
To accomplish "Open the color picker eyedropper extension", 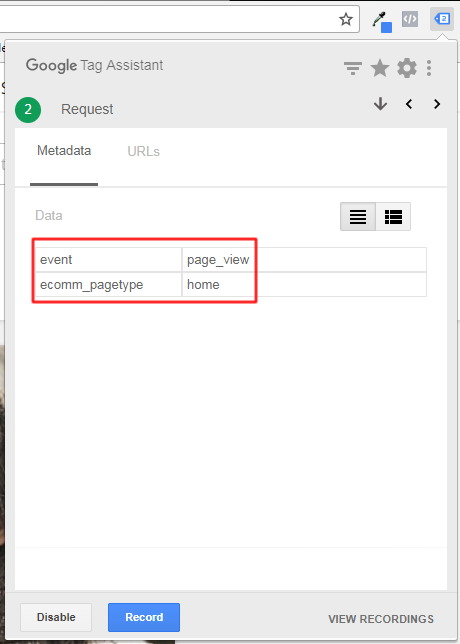I will [x=382, y=21].
